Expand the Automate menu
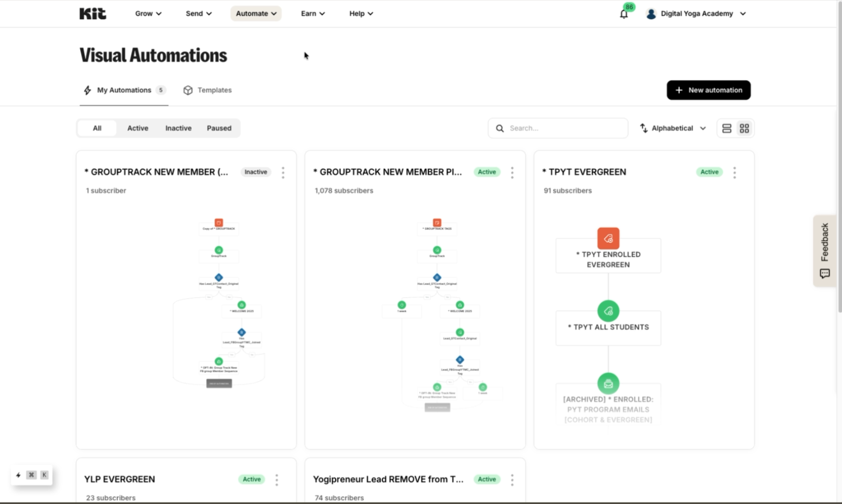842x504 pixels. pos(256,14)
